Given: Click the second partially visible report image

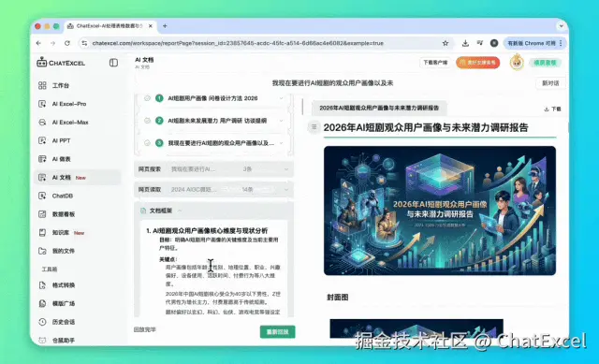Looking at the screenshot, I should pyautogui.click(x=416, y=328).
